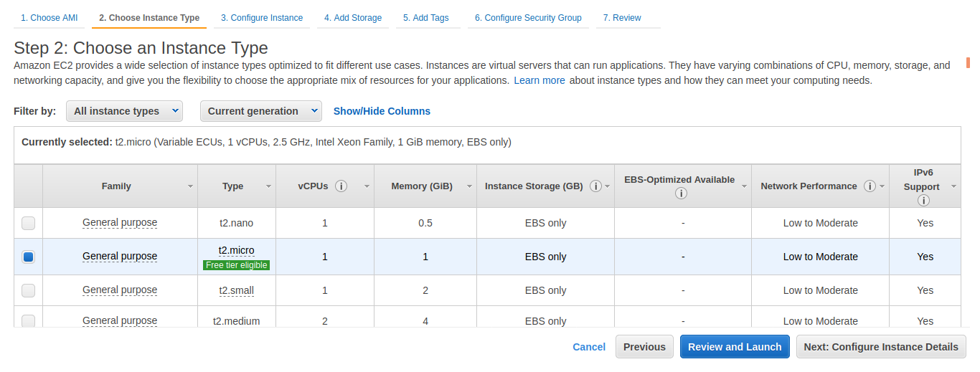Open the Type column sort dropdown
The height and width of the screenshot is (372, 980).
click(268, 186)
